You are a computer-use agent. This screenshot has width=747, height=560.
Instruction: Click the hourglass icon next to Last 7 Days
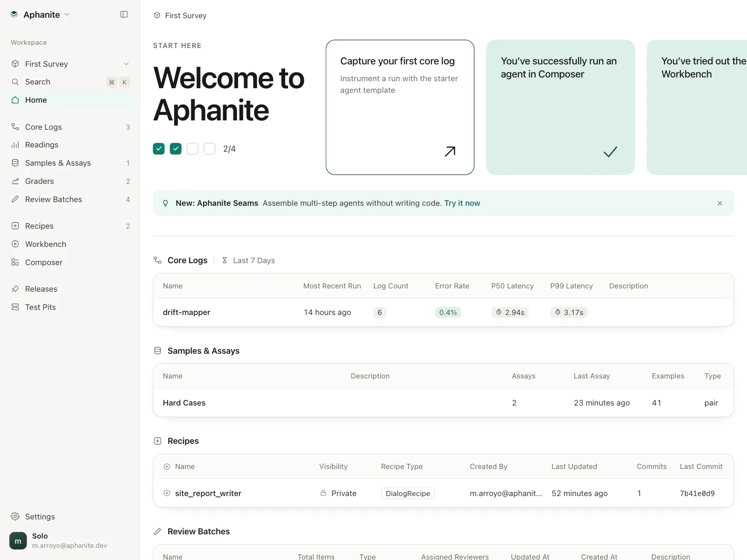225,260
